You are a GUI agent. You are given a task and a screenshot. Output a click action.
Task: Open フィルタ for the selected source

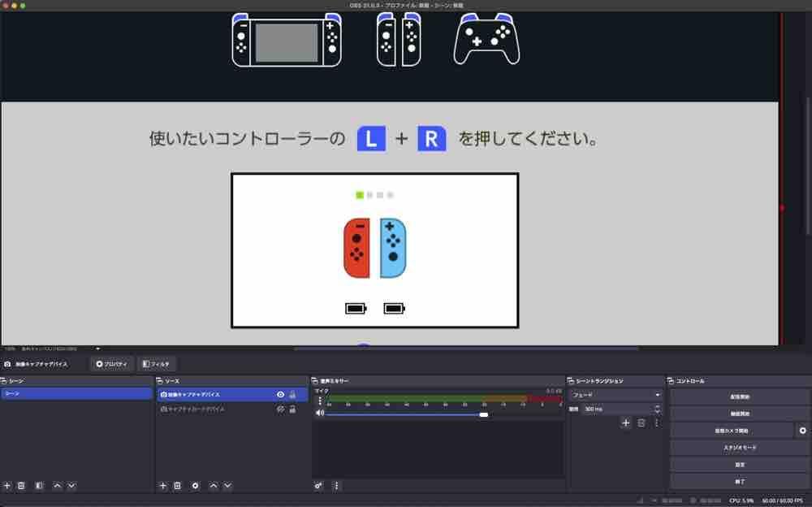pyautogui.click(x=156, y=364)
